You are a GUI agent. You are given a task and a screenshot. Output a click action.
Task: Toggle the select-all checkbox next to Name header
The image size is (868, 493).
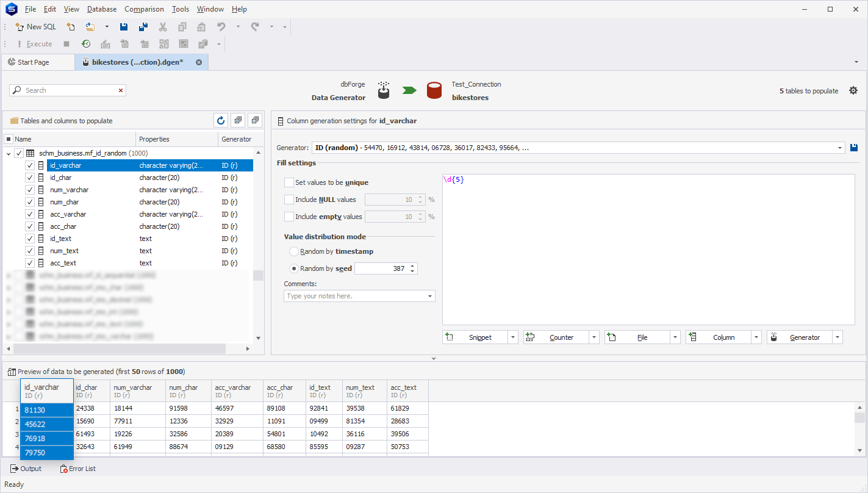tap(9, 139)
